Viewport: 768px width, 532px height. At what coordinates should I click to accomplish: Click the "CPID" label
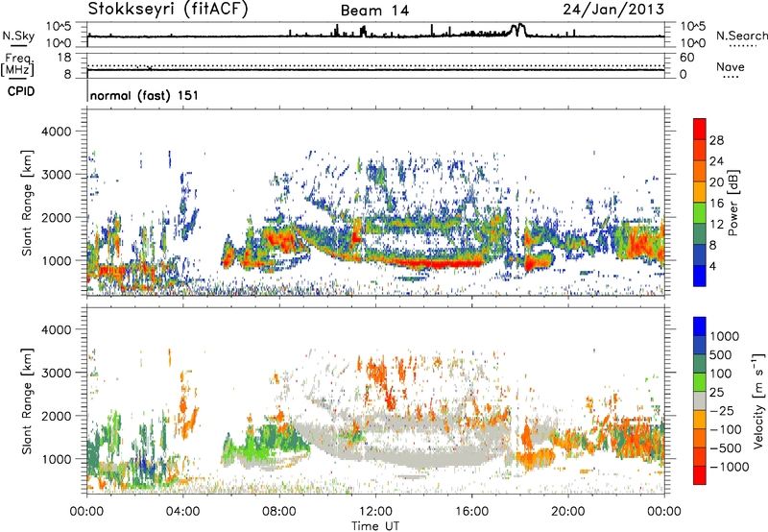[x=21, y=91]
